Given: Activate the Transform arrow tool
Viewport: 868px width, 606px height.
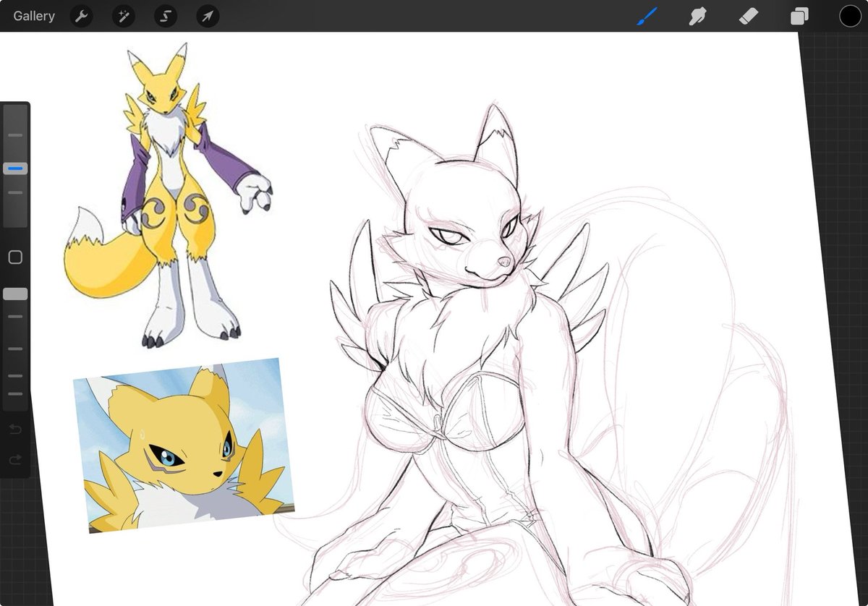Looking at the screenshot, I should (x=208, y=16).
